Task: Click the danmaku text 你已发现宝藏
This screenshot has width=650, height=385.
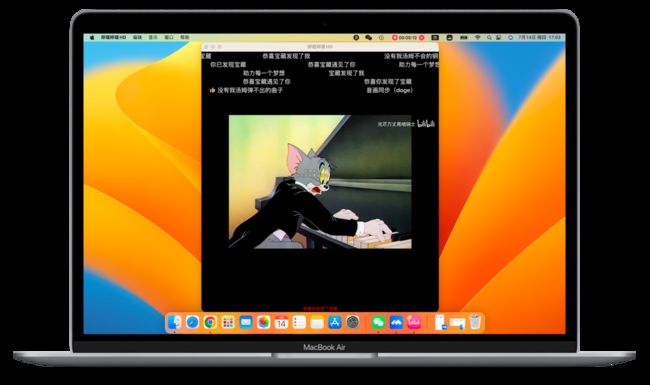Action: pos(228,65)
